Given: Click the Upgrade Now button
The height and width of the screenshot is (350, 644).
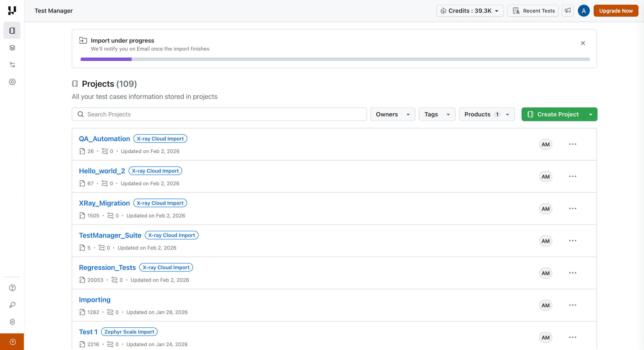Looking at the screenshot, I should coord(616,11).
